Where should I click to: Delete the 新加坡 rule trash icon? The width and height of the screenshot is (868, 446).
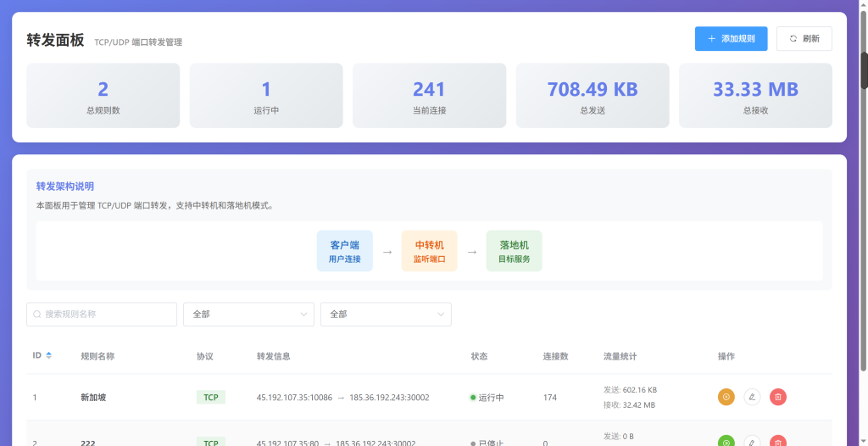(x=778, y=397)
